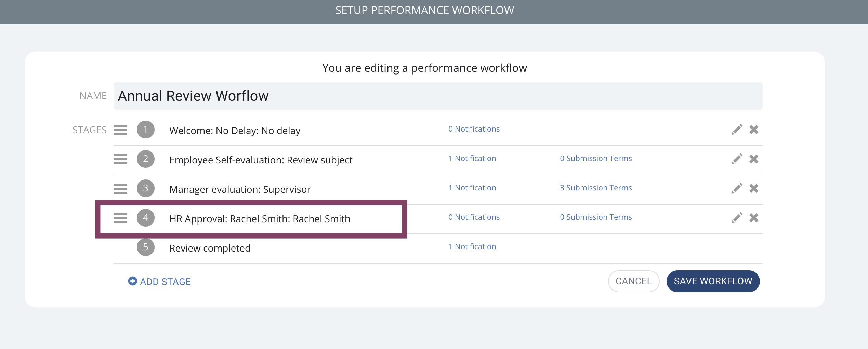
Task: Select 'HR Approval: Rachel Smith' stage text
Action: [x=260, y=219]
